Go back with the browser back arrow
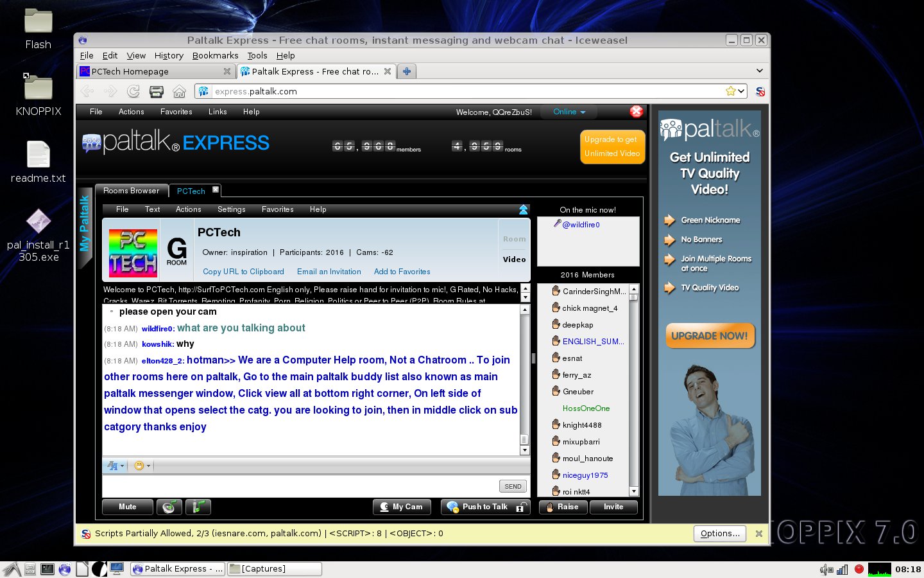Viewport: 924px width, 578px height. 88,91
